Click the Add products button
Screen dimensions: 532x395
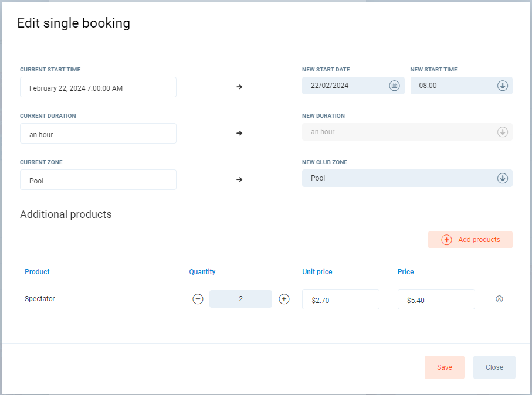coord(470,240)
